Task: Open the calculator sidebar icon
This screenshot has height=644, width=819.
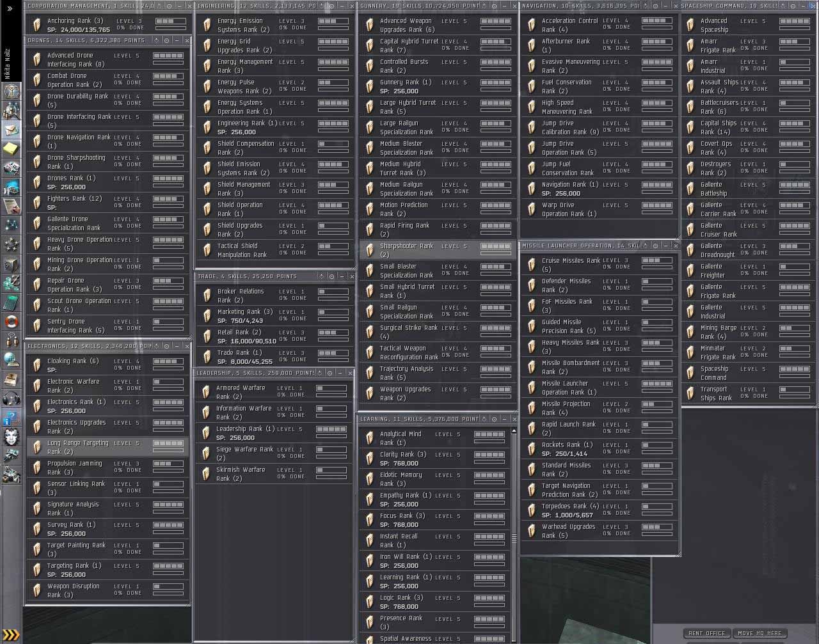Action: coord(11,302)
